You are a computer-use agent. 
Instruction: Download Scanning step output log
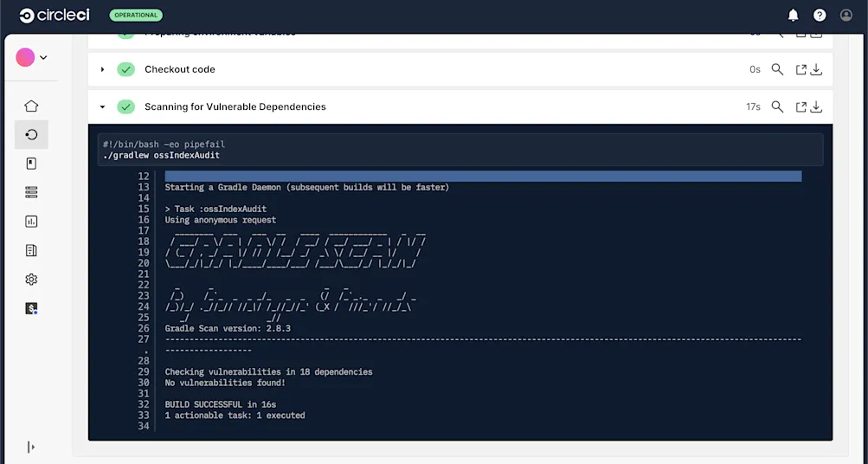pos(817,107)
